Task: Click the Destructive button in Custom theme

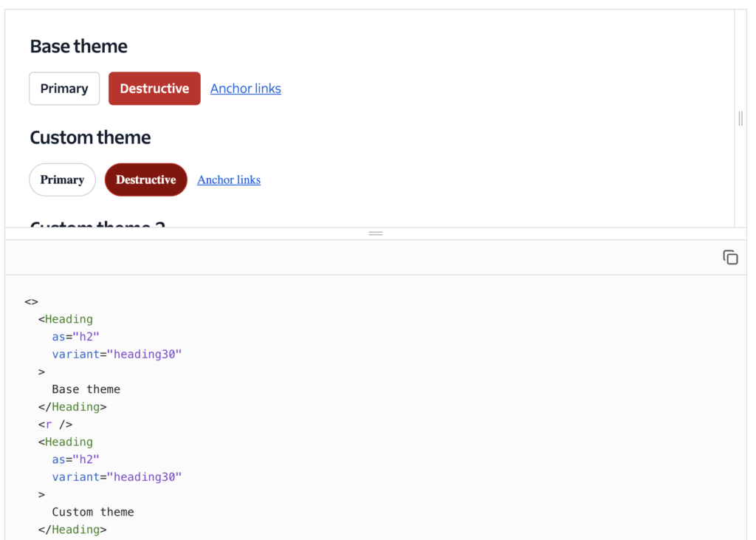Action: click(x=145, y=180)
